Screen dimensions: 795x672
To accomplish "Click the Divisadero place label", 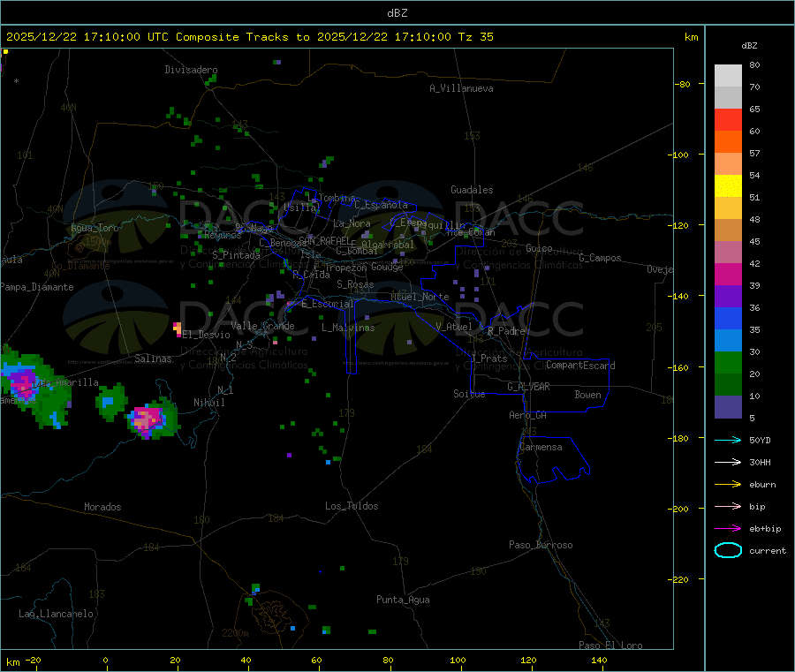I will point(191,70).
